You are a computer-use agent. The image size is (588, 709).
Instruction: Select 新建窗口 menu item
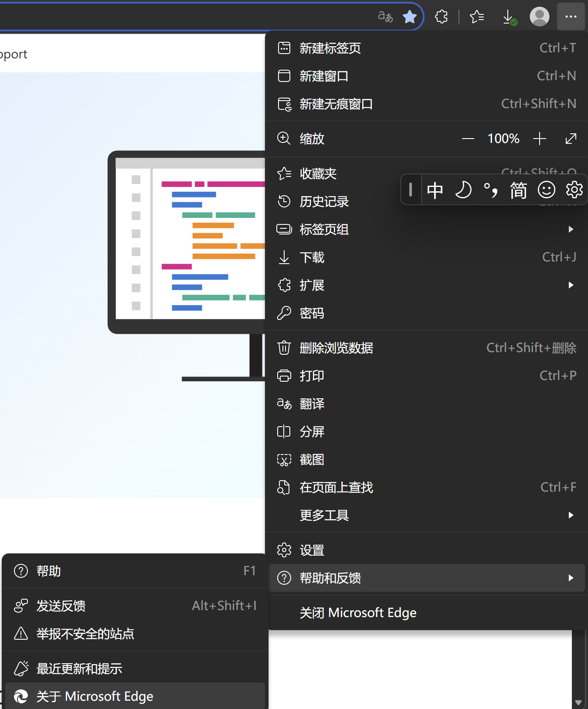pyautogui.click(x=427, y=76)
